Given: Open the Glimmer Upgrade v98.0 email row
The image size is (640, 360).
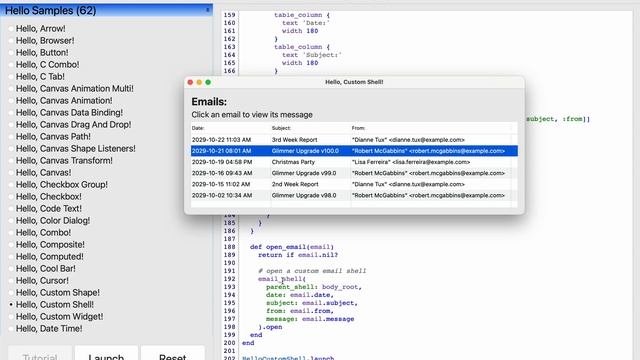Looking at the screenshot, I should coord(354,196).
